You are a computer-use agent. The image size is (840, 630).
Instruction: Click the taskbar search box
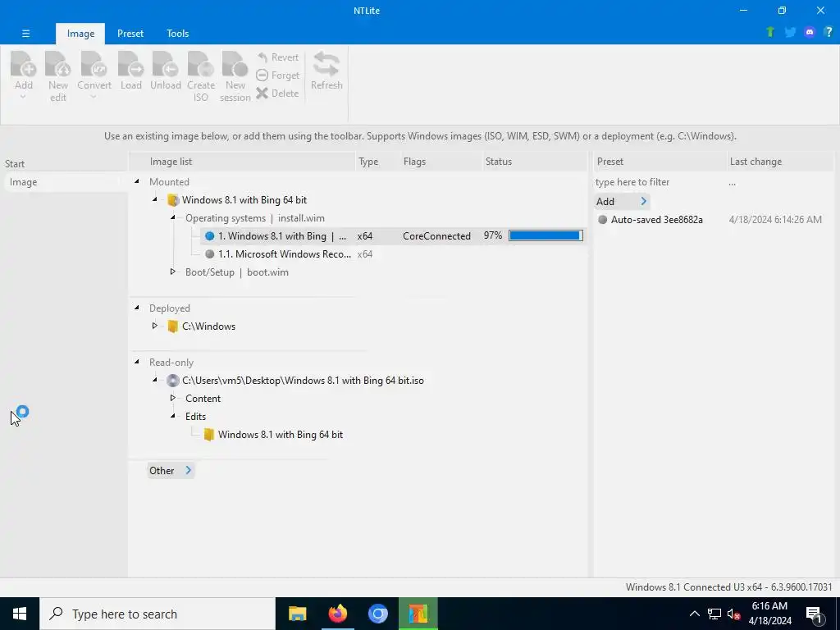coord(157,614)
